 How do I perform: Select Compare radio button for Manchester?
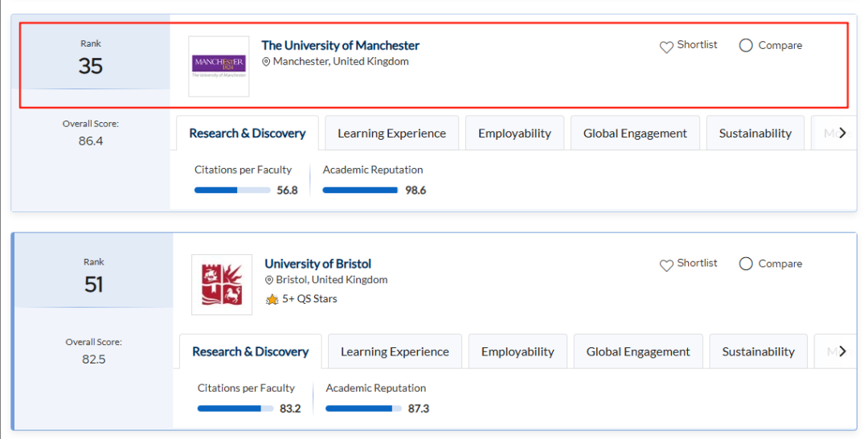click(746, 45)
